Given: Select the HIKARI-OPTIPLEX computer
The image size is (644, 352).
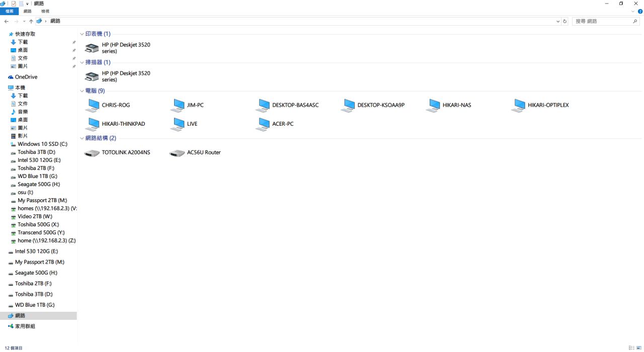Looking at the screenshot, I should (x=540, y=105).
